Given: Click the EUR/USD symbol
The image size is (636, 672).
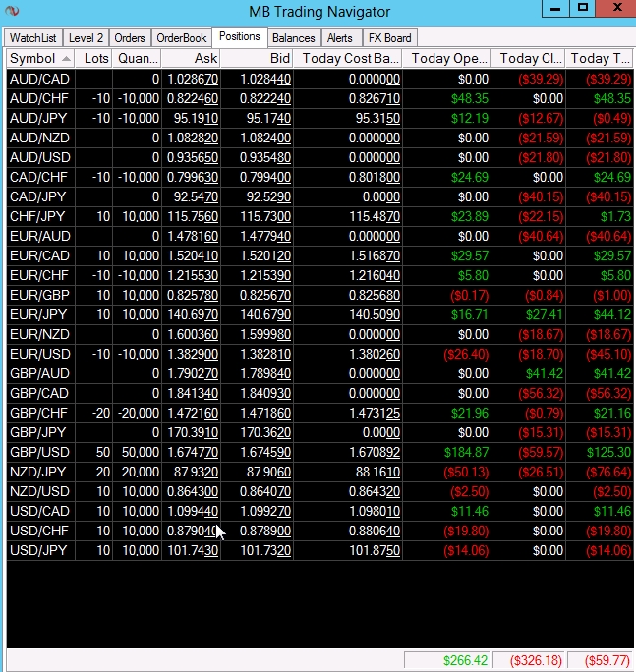Looking at the screenshot, I should click(x=40, y=354).
